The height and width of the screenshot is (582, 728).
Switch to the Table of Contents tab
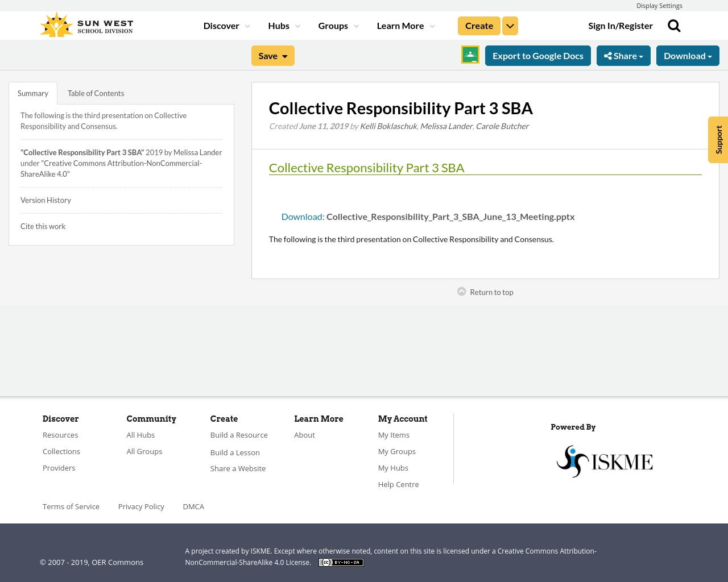[x=96, y=92]
